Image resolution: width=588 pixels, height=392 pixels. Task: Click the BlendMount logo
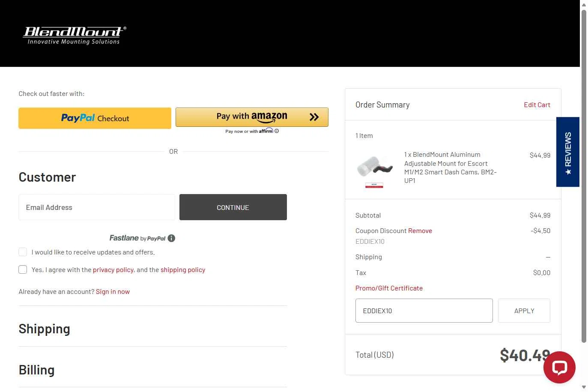coord(75,36)
